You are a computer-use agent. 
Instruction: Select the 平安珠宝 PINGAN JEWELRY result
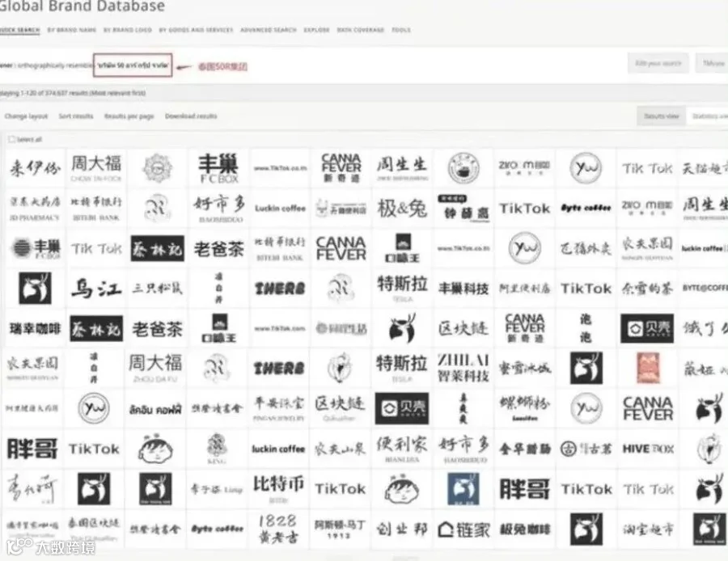click(x=278, y=408)
